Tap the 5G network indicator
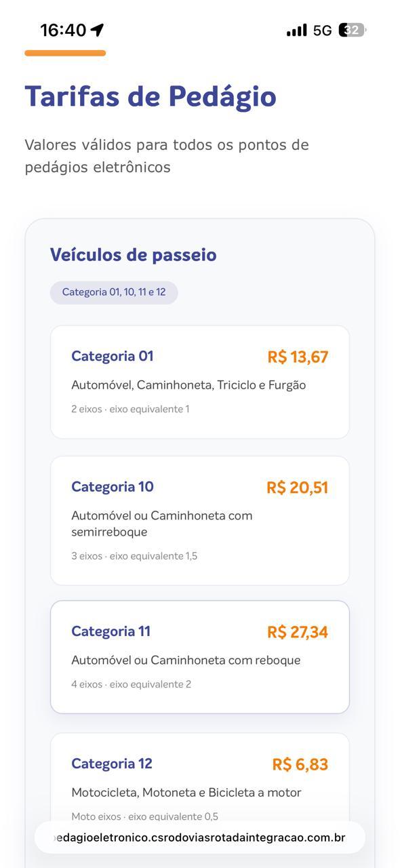The width and height of the screenshot is (400, 868). tap(322, 31)
